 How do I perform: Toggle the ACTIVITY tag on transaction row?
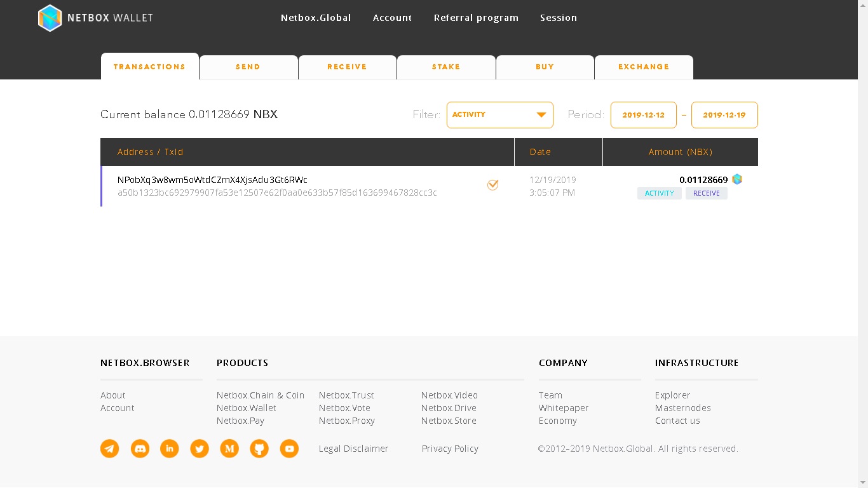(x=659, y=193)
